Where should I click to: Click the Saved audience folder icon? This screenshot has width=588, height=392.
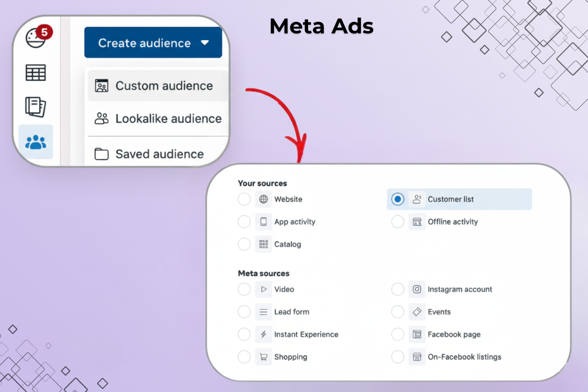coord(101,154)
